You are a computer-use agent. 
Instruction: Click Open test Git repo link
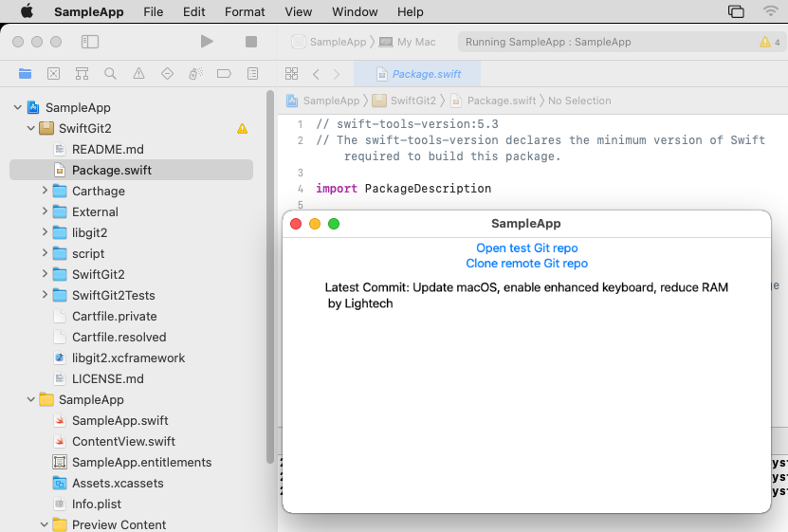(x=526, y=248)
